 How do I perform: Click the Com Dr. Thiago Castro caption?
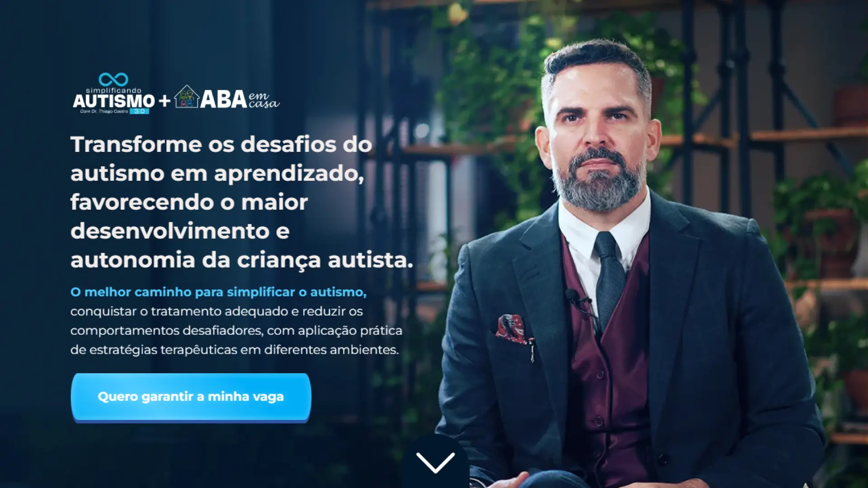click(104, 111)
